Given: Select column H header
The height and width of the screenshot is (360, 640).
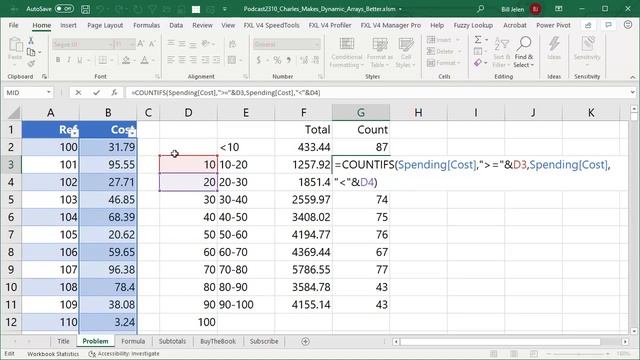Looking at the screenshot, I should coord(418,113).
